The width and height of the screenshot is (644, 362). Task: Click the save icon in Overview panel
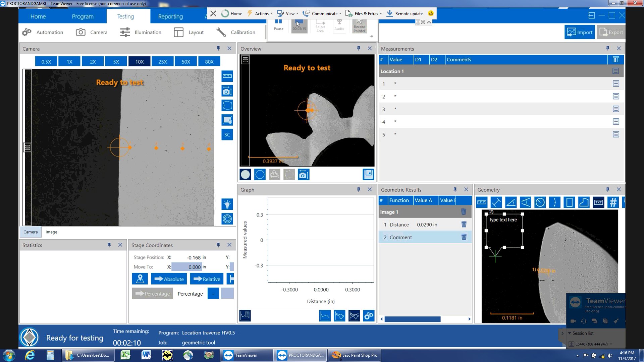click(368, 174)
